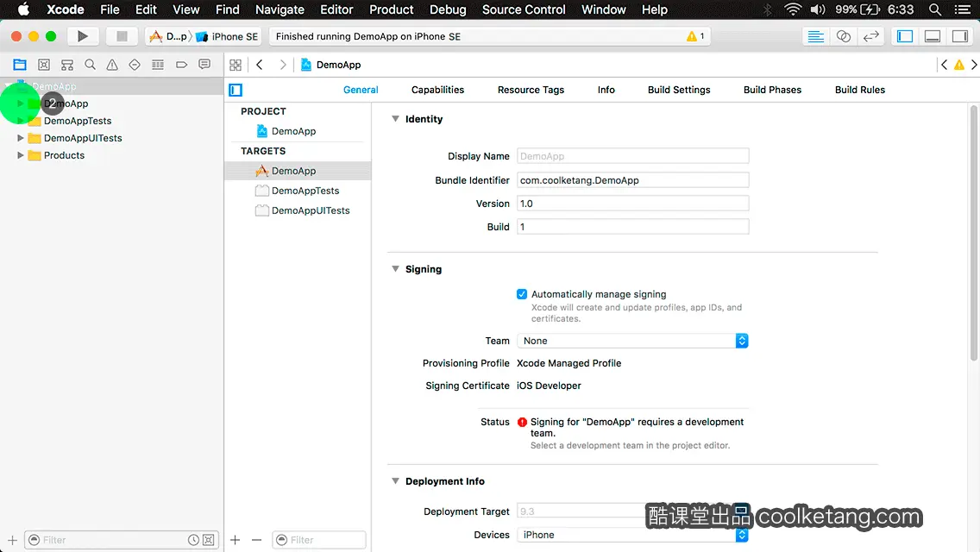Expand the DemoAppTests folder
The width and height of the screenshot is (980, 552).
20,121
